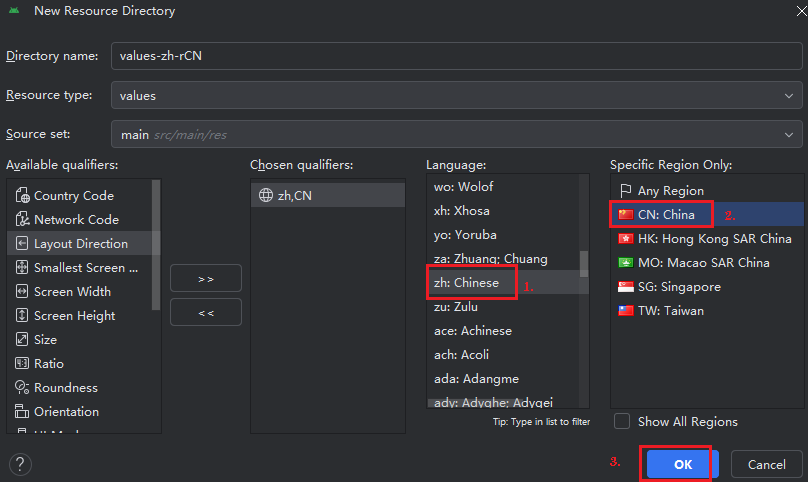
Task: Click the Network Code qualifier icon
Action: pos(22,219)
